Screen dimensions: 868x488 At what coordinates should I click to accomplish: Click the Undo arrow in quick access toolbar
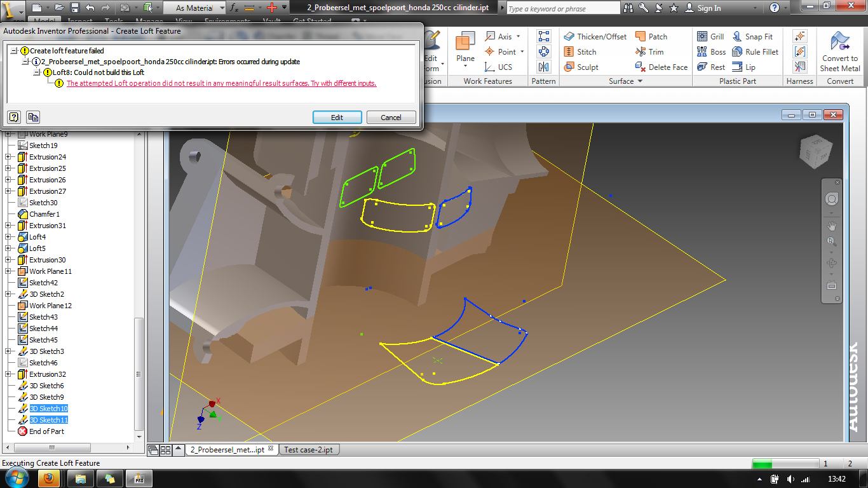(90, 8)
